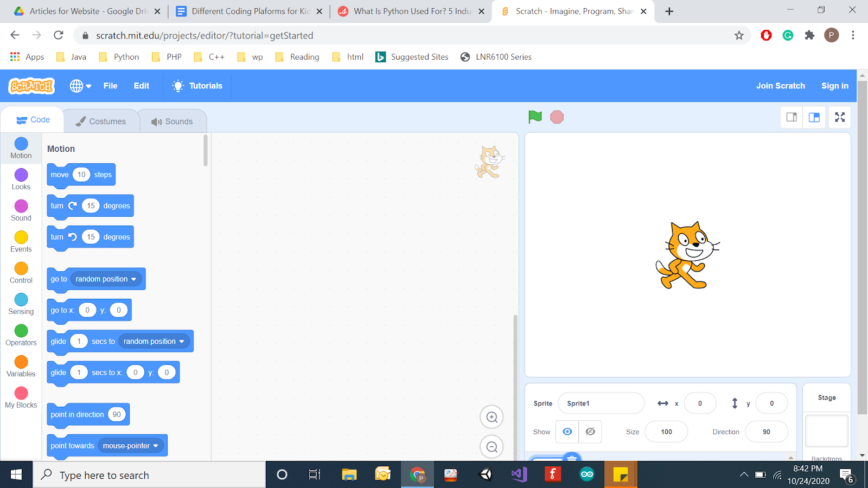Click the Join Scratch link

pos(781,86)
